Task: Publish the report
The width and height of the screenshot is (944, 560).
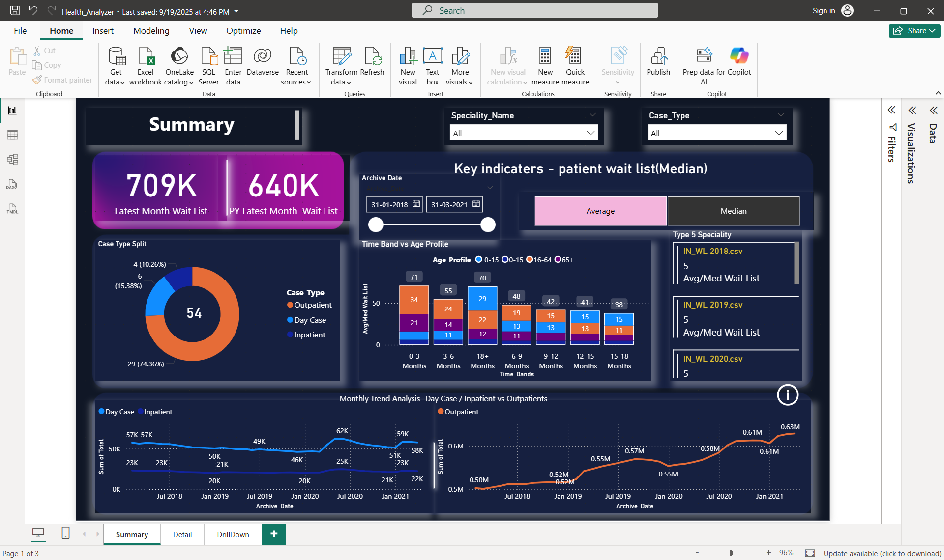Action: point(658,61)
